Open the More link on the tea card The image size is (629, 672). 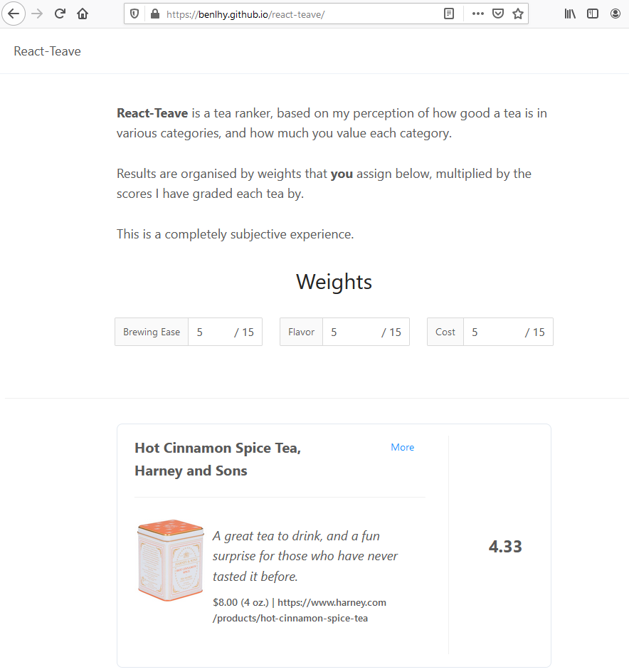coord(402,447)
